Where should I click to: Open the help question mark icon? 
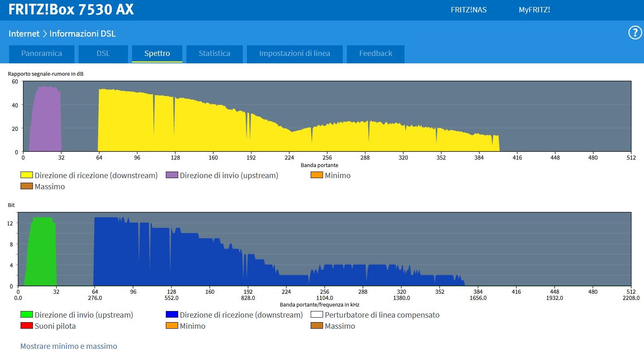coord(635,33)
